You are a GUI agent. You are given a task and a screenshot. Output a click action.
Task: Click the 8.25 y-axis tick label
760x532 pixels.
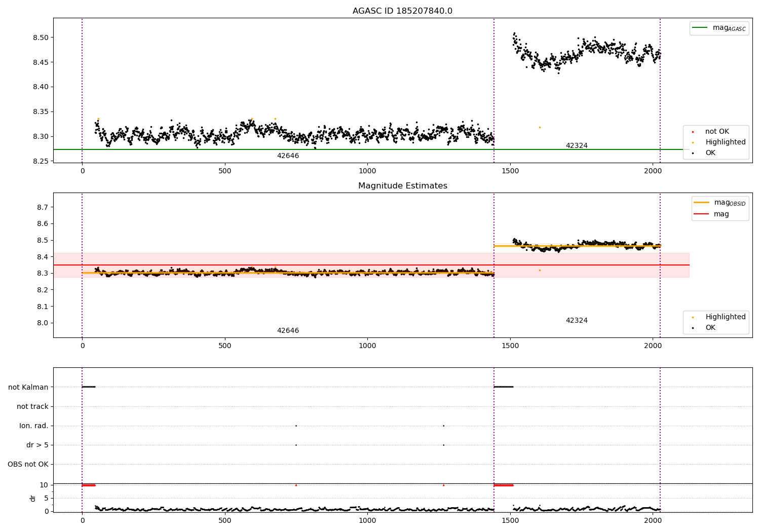41,162
